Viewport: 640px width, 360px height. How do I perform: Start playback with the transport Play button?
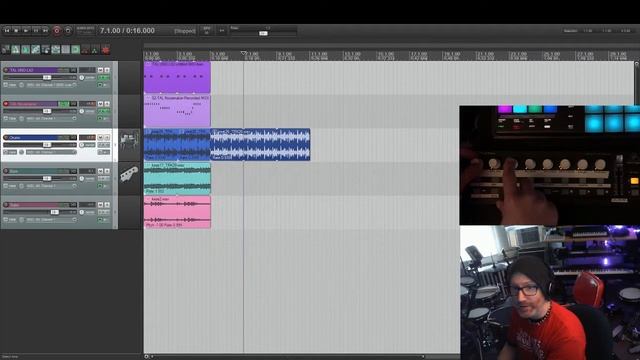pos(26,31)
